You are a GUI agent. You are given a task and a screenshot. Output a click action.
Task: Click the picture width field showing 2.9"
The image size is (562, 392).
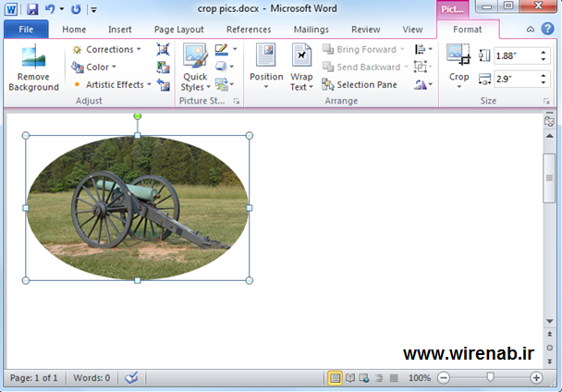coord(516,80)
